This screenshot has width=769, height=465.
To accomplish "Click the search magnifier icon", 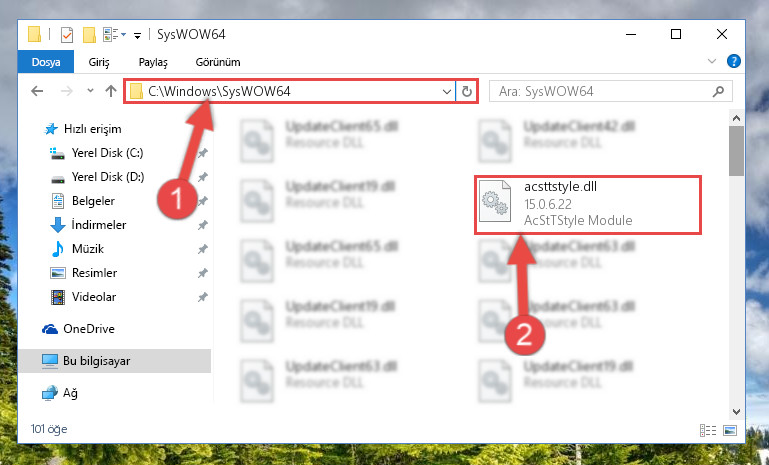I will click(x=718, y=91).
